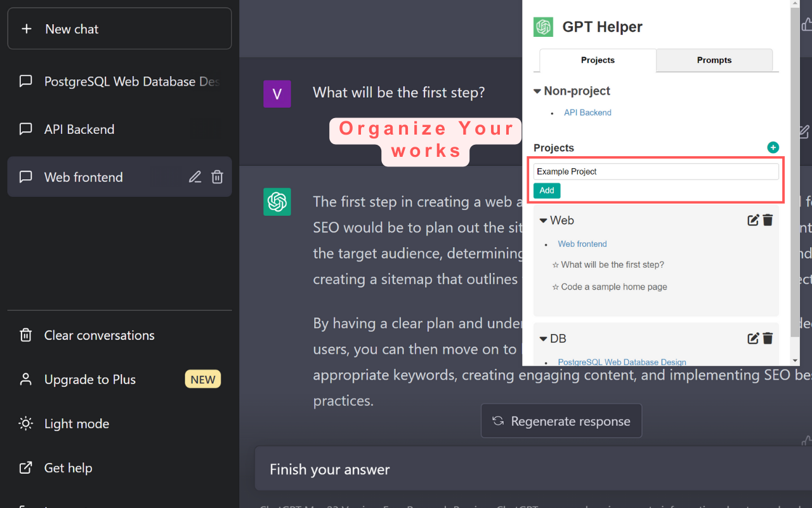This screenshot has height=508, width=812.
Task: Collapse the Web project section
Action: 544,221
